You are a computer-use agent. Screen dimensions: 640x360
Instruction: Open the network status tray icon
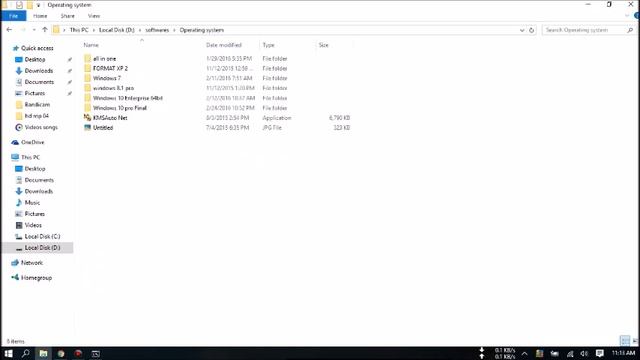tap(570, 353)
